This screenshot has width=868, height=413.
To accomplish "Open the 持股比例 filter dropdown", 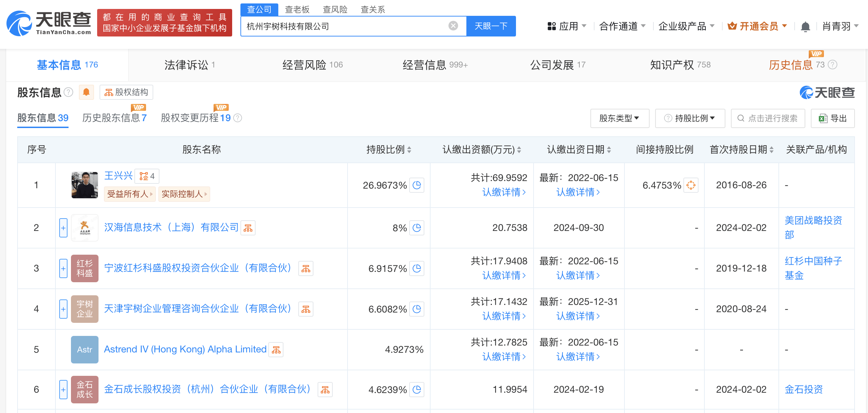I will click(690, 118).
